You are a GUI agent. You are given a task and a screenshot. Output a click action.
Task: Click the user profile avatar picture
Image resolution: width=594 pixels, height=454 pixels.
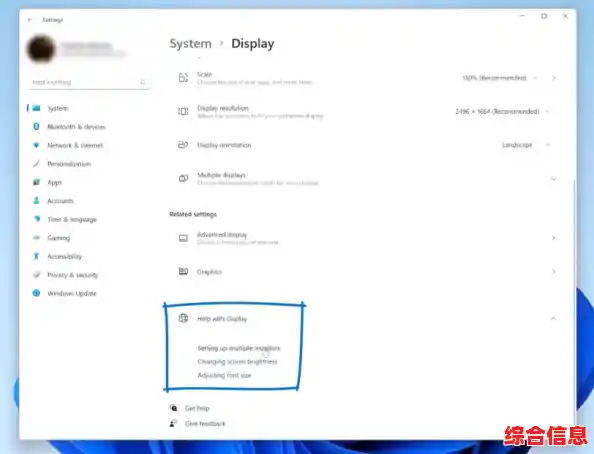41,49
